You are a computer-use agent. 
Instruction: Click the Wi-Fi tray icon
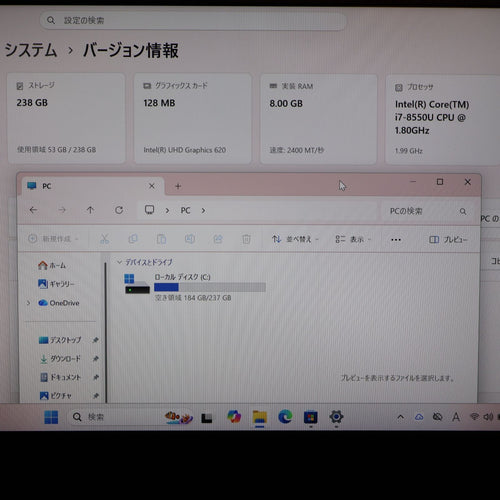coord(474,416)
